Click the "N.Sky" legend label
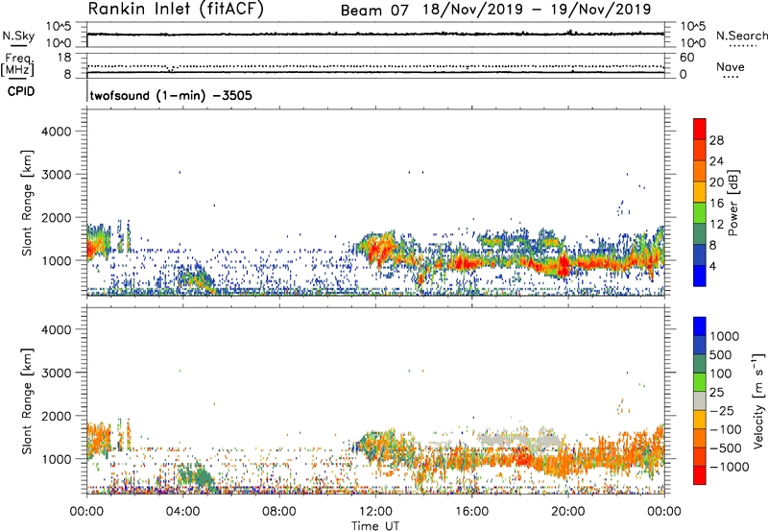The width and height of the screenshot is (768, 532). click(18, 36)
